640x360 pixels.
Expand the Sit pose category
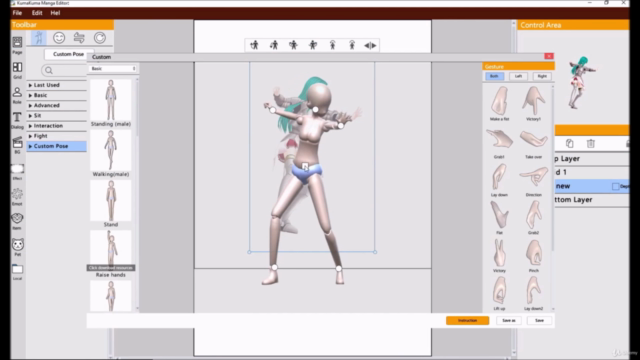[57, 116]
